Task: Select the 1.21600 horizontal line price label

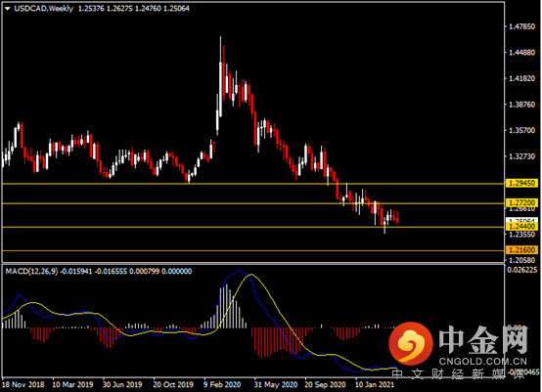Action: tap(522, 250)
